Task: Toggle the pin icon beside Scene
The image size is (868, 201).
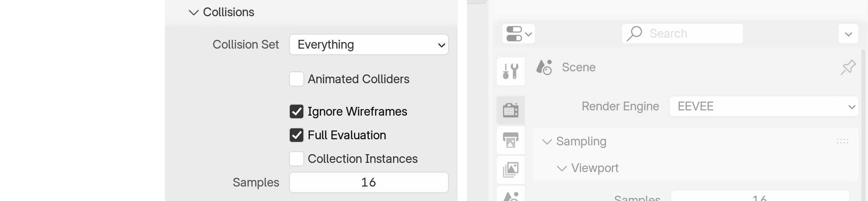Action: [848, 67]
